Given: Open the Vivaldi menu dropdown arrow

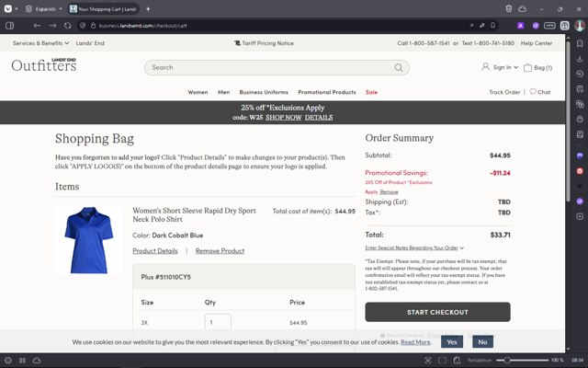Looking at the screenshot, I should coord(17,8).
